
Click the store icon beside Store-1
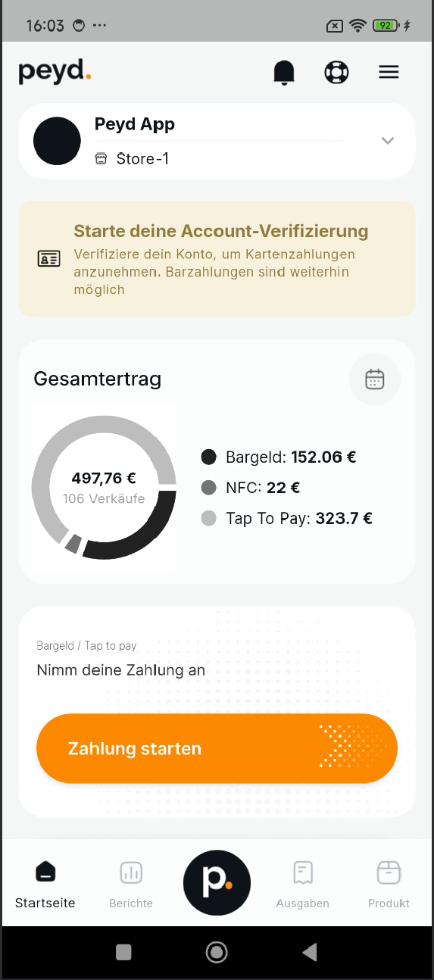101,158
